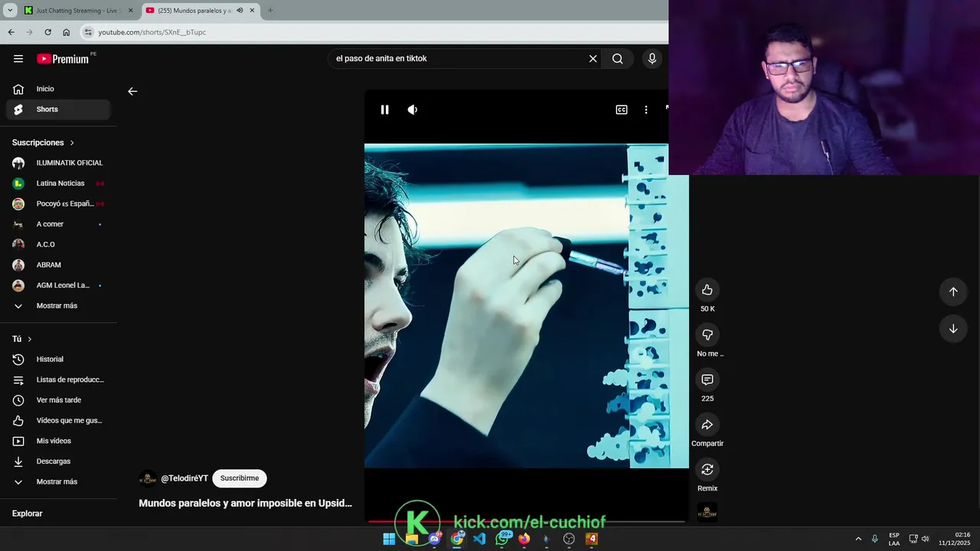
Task: Expand the Tú section header
Action: (22, 339)
